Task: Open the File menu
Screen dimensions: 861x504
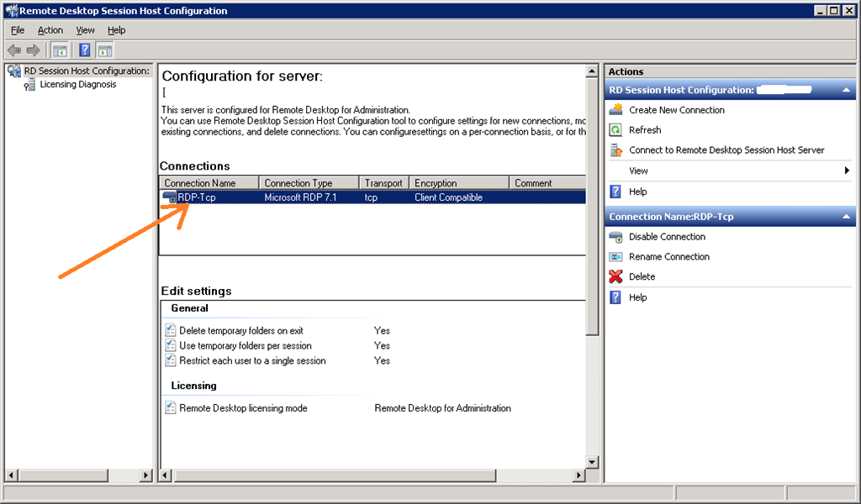Action: [x=18, y=30]
